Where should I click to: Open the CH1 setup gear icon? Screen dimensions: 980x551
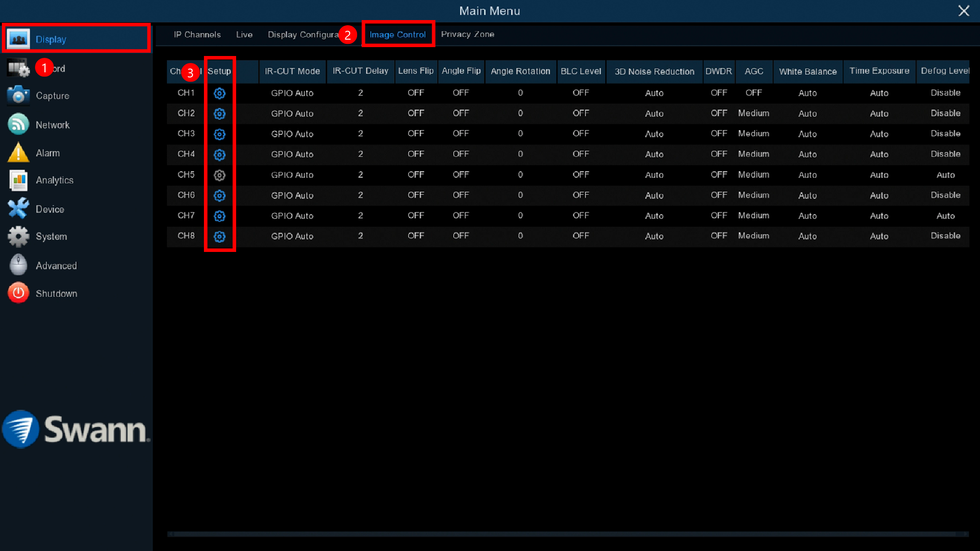(x=219, y=93)
